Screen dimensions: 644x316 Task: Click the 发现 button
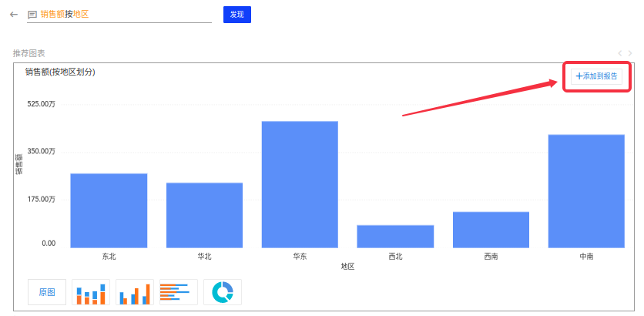[x=236, y=15]
